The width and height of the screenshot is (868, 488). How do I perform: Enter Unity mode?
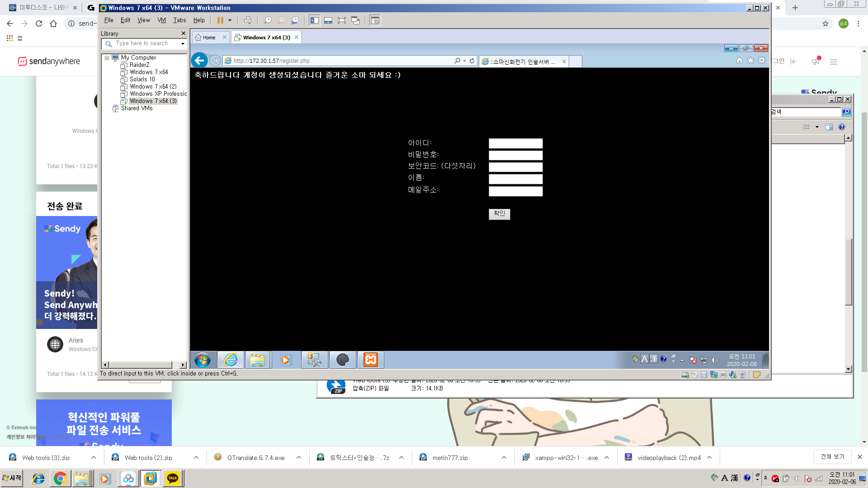click(355, 20)
